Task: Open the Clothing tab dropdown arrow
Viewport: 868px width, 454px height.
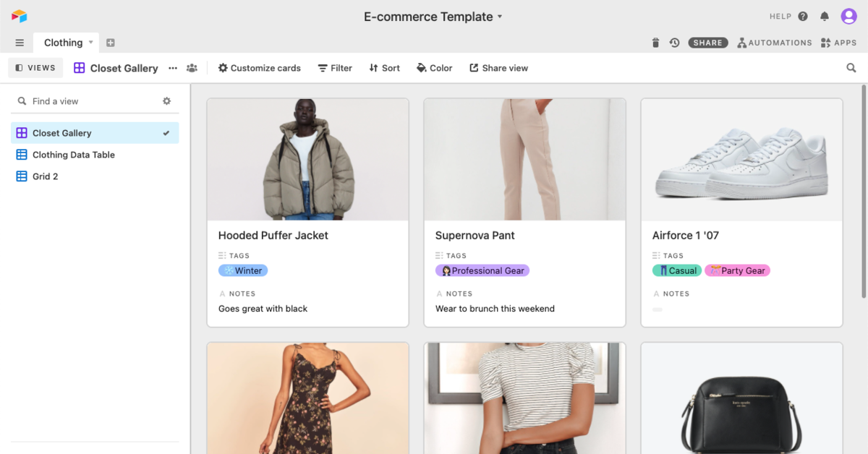Action: (91, 43)
